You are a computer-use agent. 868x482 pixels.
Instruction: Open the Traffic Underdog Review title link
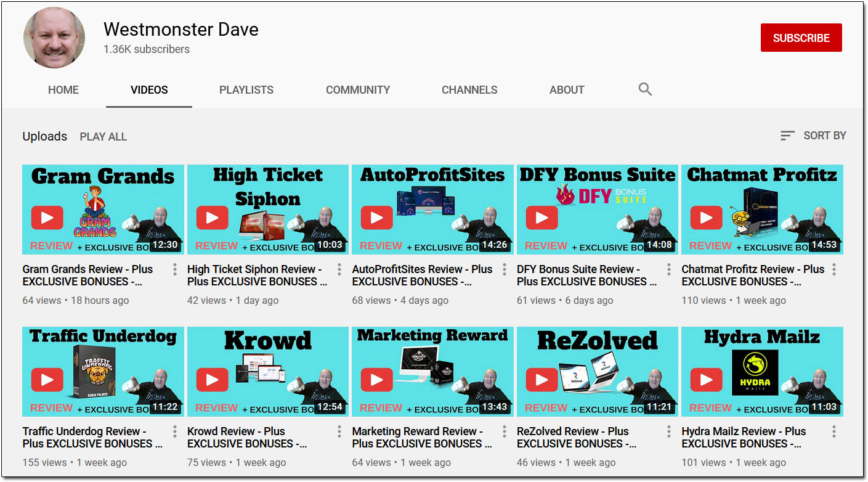point(92,438)
